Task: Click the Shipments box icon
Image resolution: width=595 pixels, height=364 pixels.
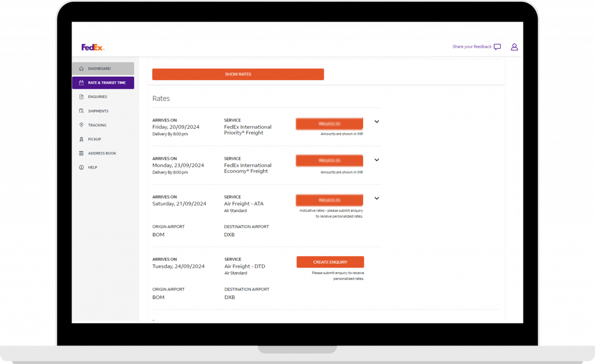Action: [x=81, y=110]
